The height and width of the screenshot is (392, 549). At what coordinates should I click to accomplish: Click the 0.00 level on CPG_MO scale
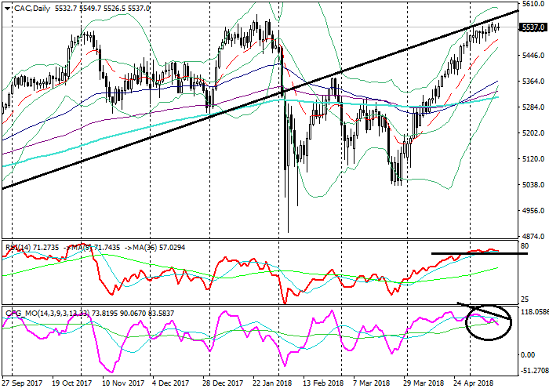528,354
